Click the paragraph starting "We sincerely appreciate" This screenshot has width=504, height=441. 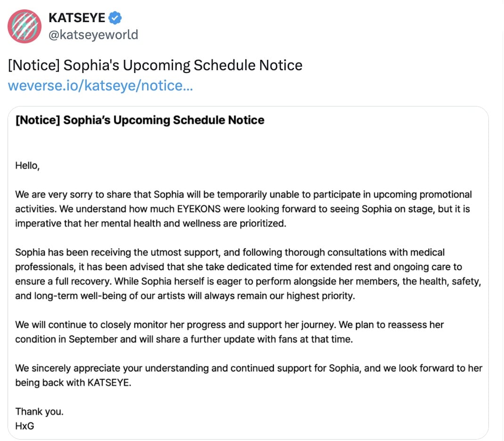(x=249, y=375)
